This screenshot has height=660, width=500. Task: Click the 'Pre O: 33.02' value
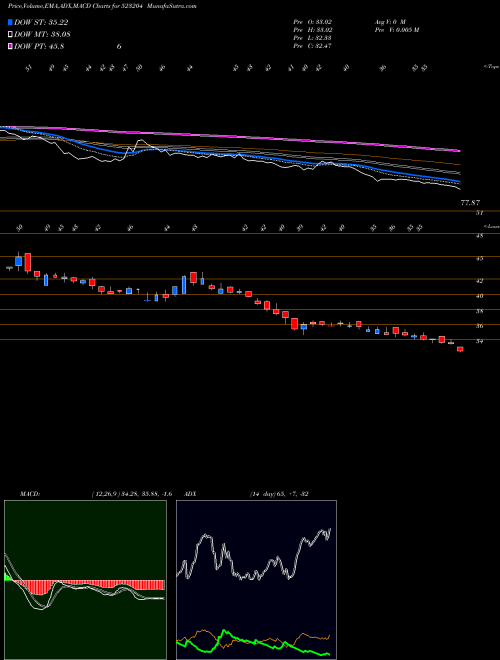(x=313, y=21)
